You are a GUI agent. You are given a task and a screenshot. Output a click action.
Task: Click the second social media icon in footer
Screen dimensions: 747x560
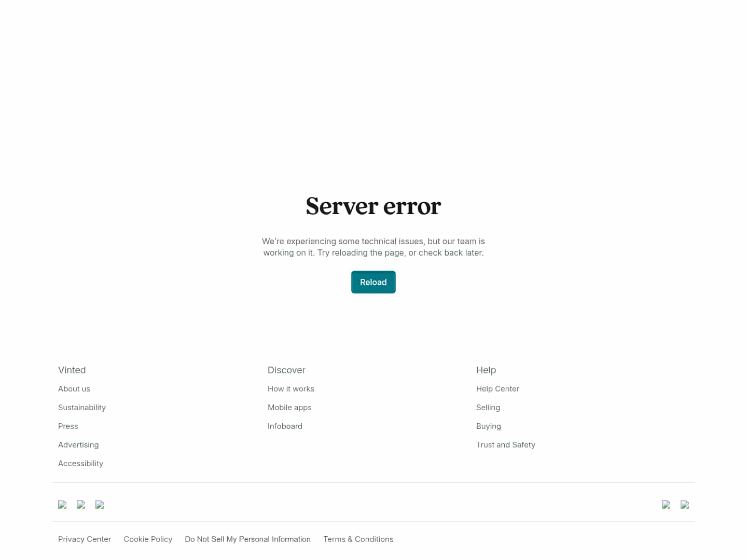[x=81, y=505]
